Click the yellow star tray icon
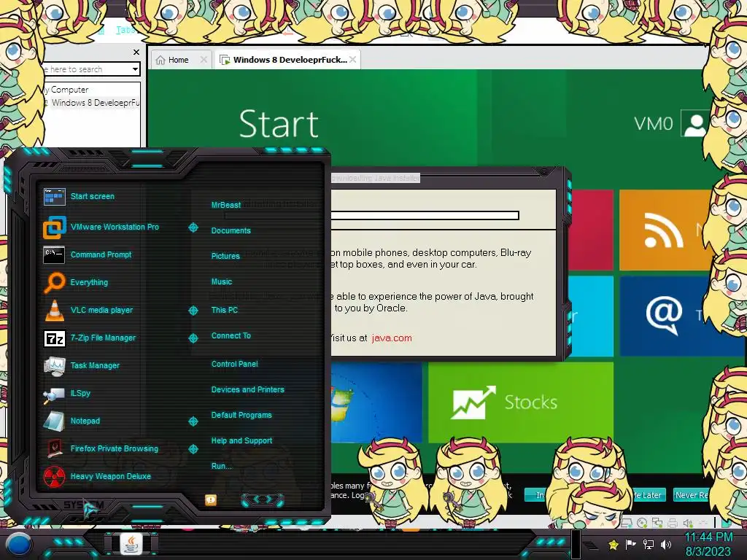Screen dimensions: 747x560 pyautogui.click(x=614, y=544)
